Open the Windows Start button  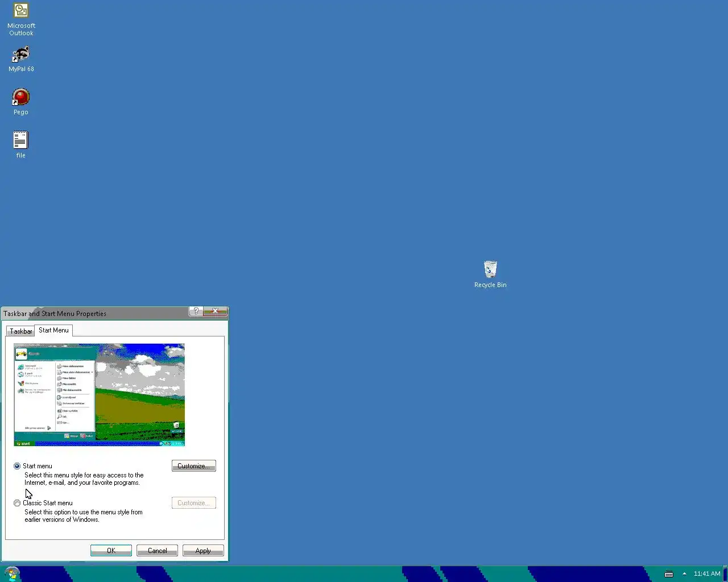point(11,573)
